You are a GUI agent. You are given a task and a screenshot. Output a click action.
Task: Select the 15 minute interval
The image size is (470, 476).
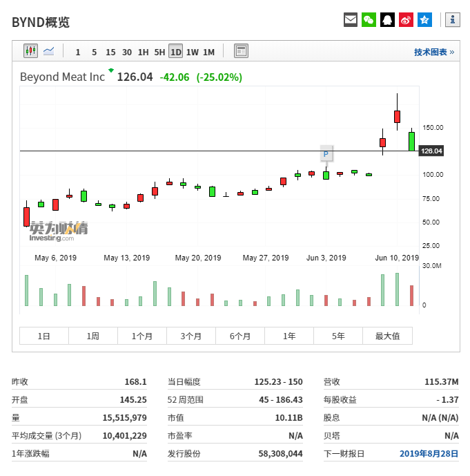point(110,53)
